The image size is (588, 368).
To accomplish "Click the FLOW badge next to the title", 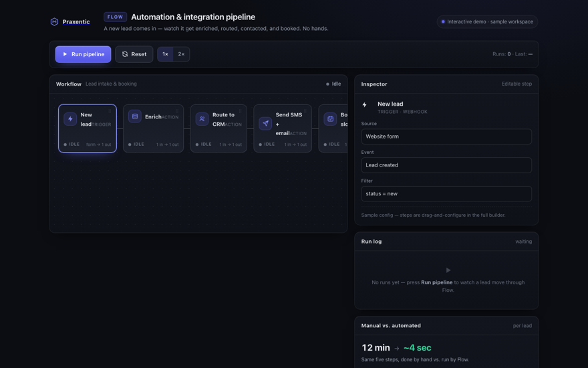I will click(x=115, y=17).
